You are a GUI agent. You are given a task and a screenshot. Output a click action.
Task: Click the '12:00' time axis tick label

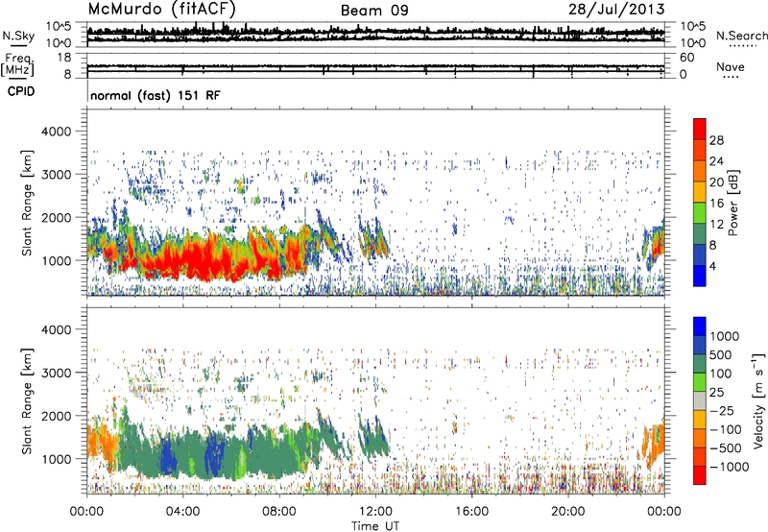[x=375, y=512]
